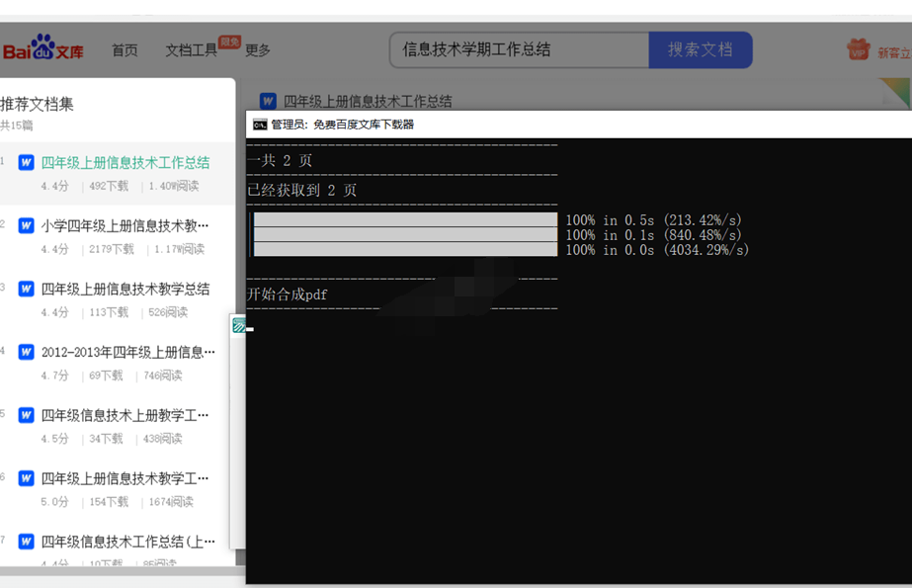Click the first download progress bar in console
This screenshot has width=912, height=588.
[x=405, y=219]
